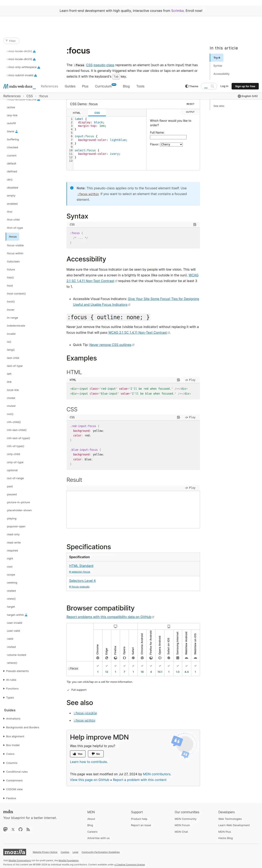Click the MDN Web Docs logo
Screen dimensions: 262x868
click(19, 86)
